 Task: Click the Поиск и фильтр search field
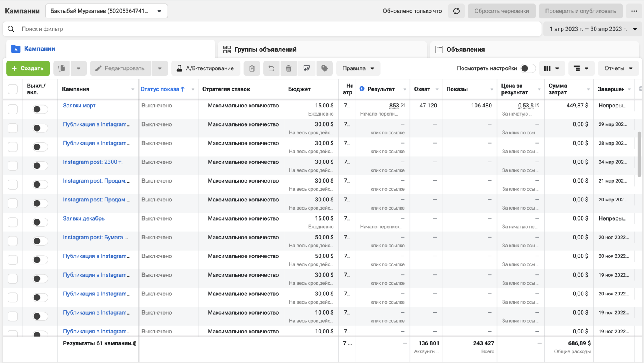click(272, 29)
